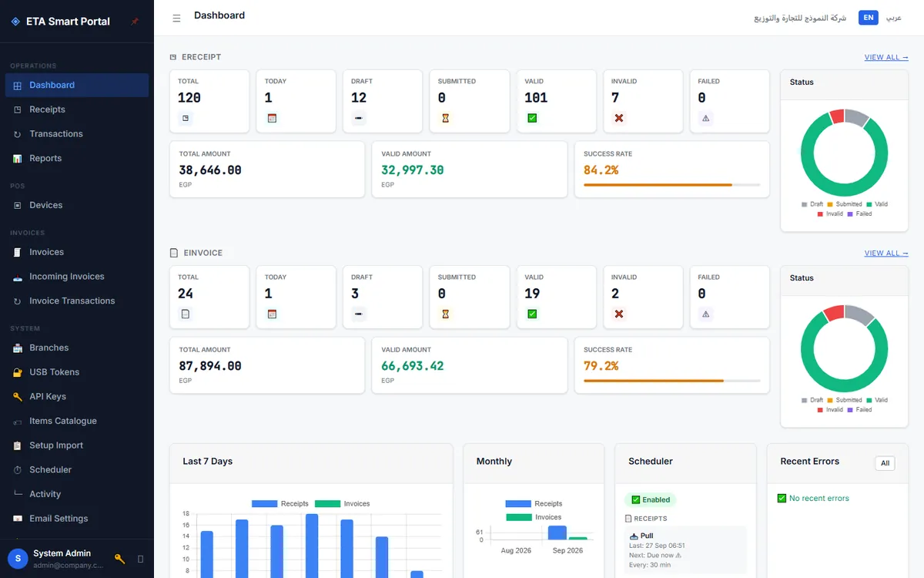
Task: Go to the Dashboard menu item
Action: point(77,85)
